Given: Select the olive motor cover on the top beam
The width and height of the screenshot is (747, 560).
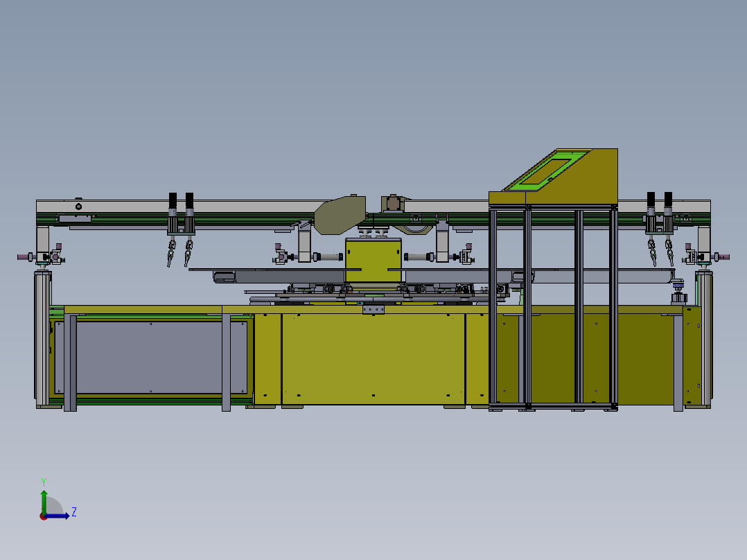Looking at the screenshot, I should tap(340, 216).
